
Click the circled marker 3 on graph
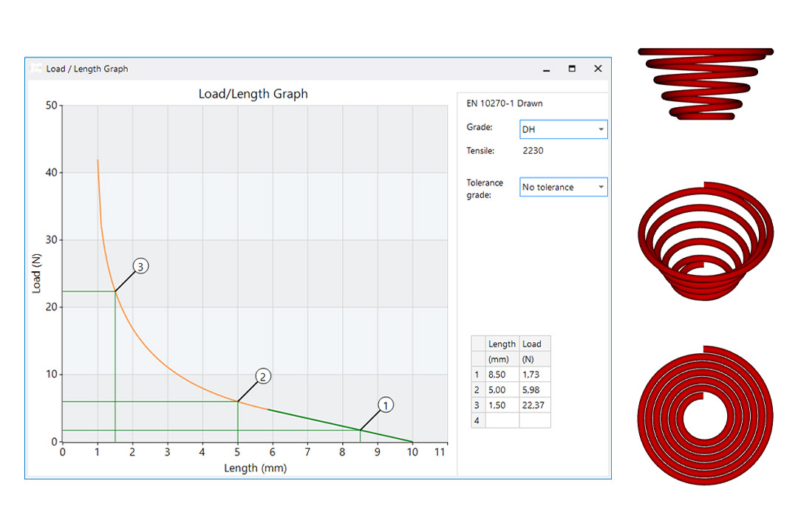click(140, 266)
